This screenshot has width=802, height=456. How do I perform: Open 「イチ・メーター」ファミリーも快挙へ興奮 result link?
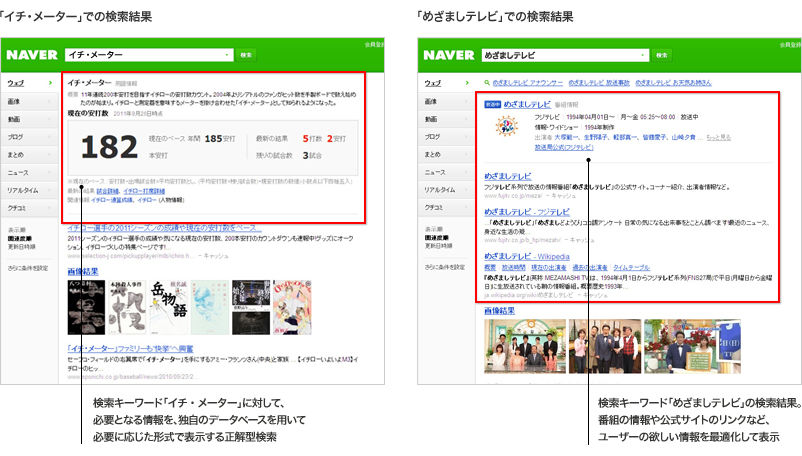coord(130,349)
